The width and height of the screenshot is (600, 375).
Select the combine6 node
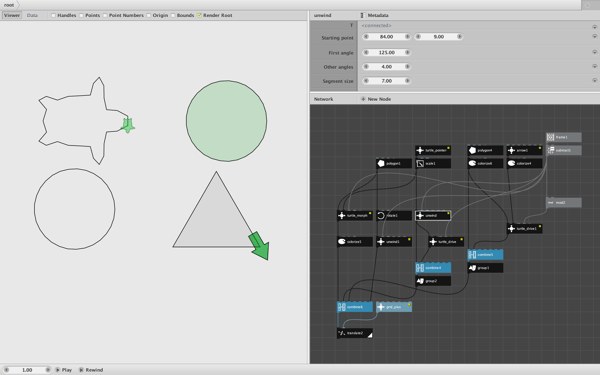[355, 307]
